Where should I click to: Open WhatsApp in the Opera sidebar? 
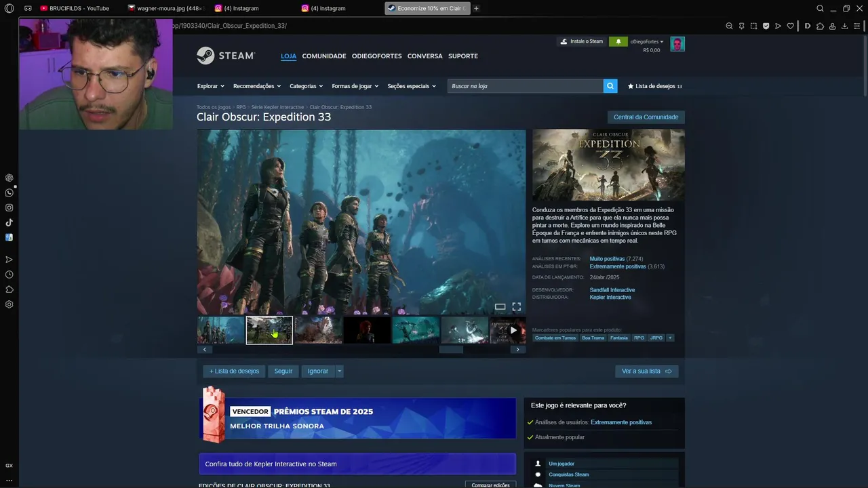pyautogui.click(x=9, y=192)
